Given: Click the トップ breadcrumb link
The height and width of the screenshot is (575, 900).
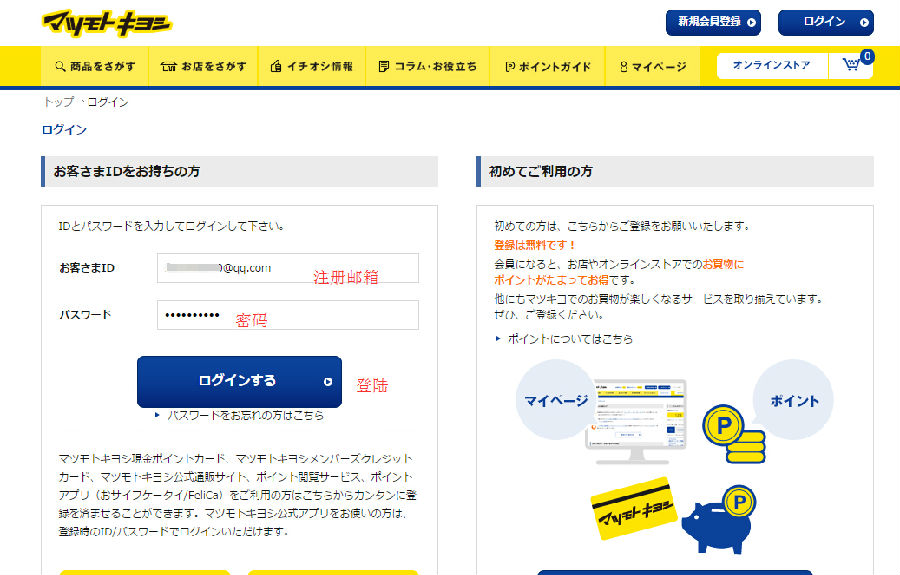Looking at the screenshot, I should 58,102.
